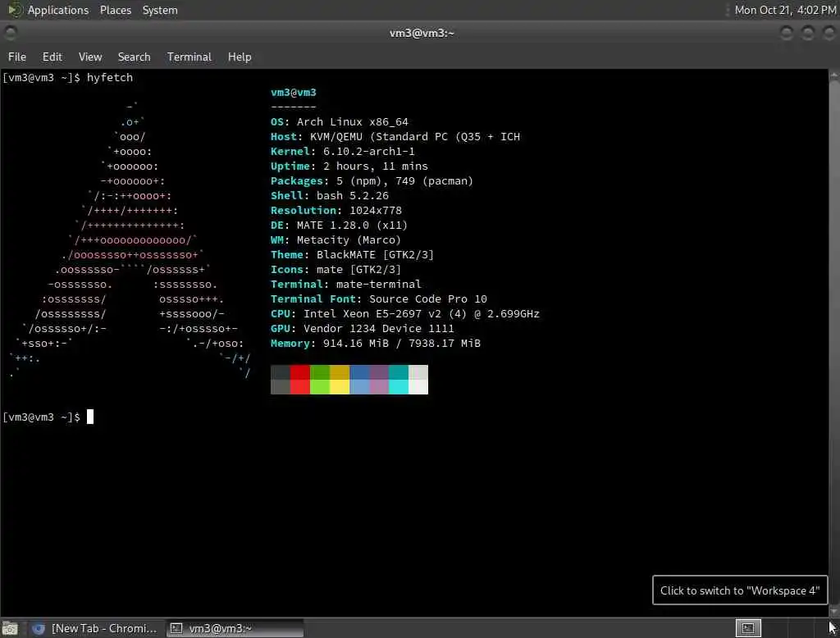Click the terminal icon on vm3@vm3 taskbar button
The image size is (840, 638).
click(176, 628)
